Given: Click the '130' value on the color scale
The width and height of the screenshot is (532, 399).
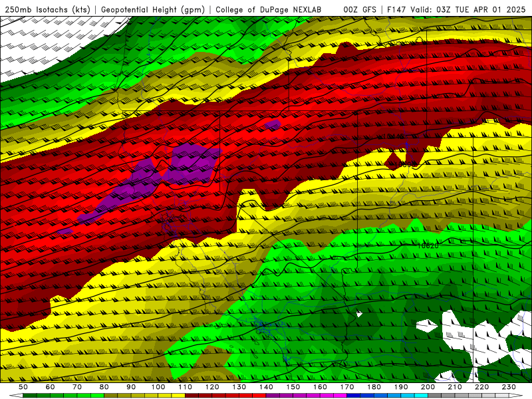Looking at the screenshot, I should coord(239,387).
